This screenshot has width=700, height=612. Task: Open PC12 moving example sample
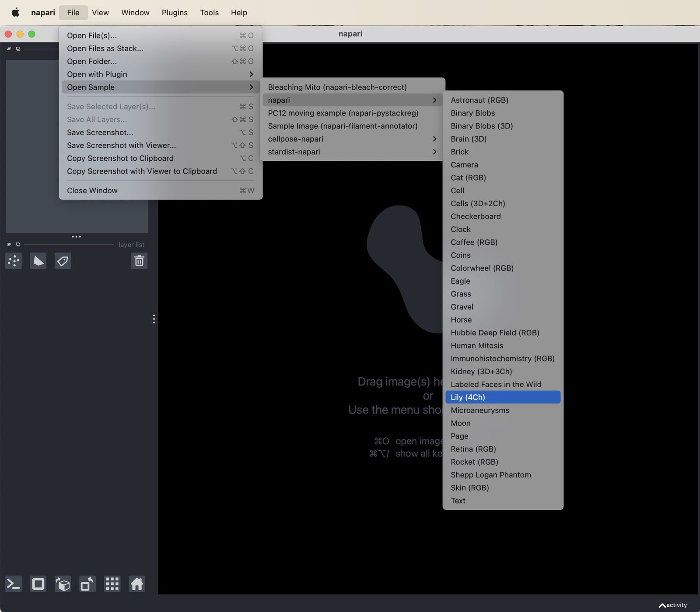click(352, 113)
